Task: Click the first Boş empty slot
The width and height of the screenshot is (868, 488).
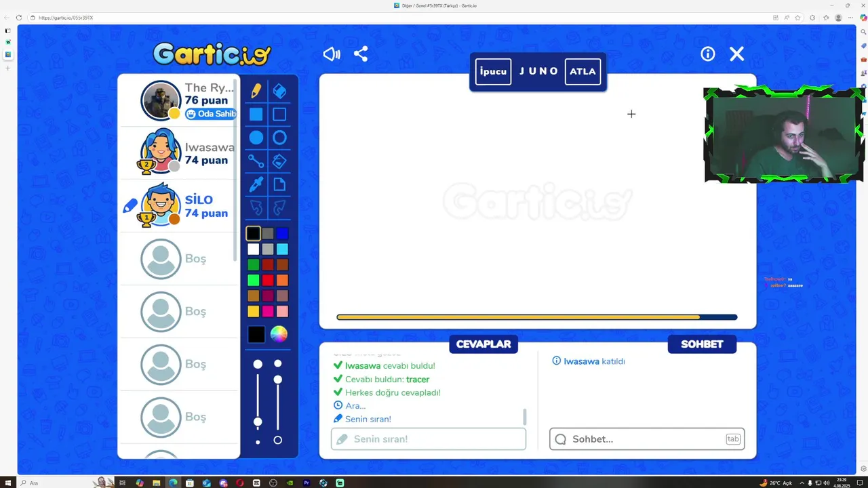Action: coord(179,259)
